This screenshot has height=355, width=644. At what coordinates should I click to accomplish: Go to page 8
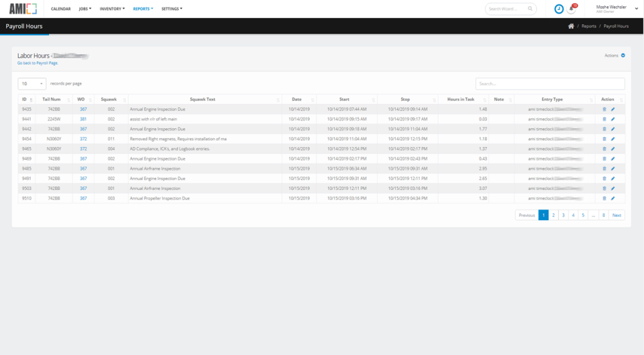(x=603, y=215)
